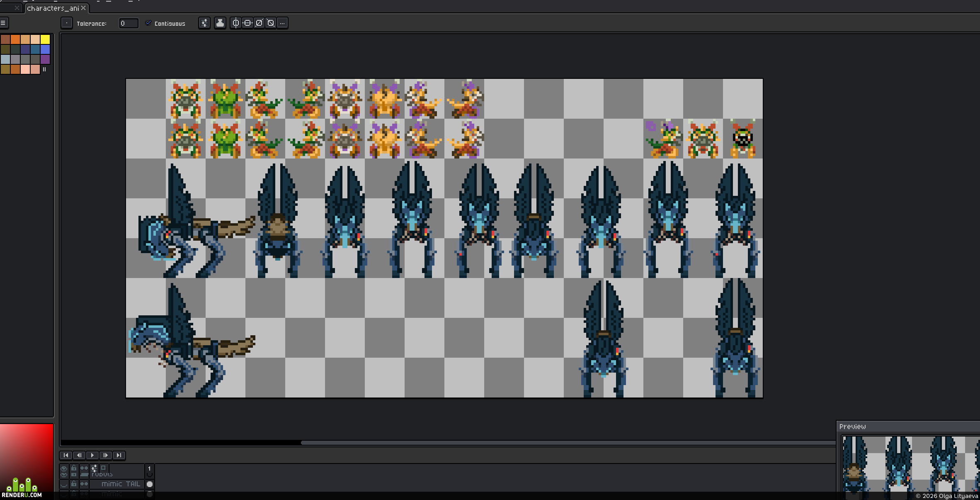Open timeline settings sliders icon
Screen dimensions: 980x500
pyautogui.click(x=95, y=468)
